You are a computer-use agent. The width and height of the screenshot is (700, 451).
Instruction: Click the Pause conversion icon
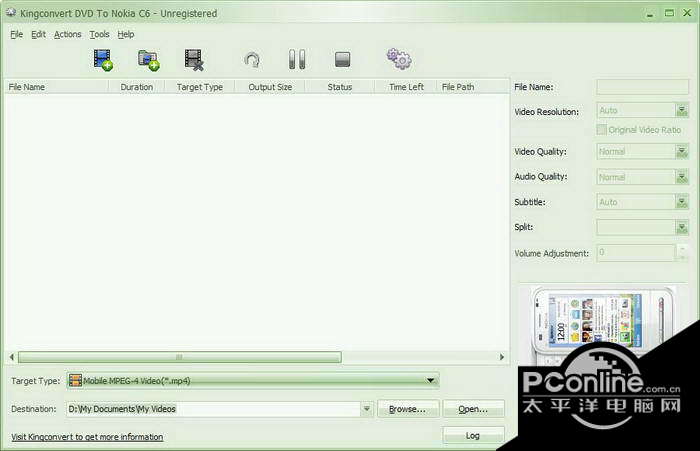297,59
